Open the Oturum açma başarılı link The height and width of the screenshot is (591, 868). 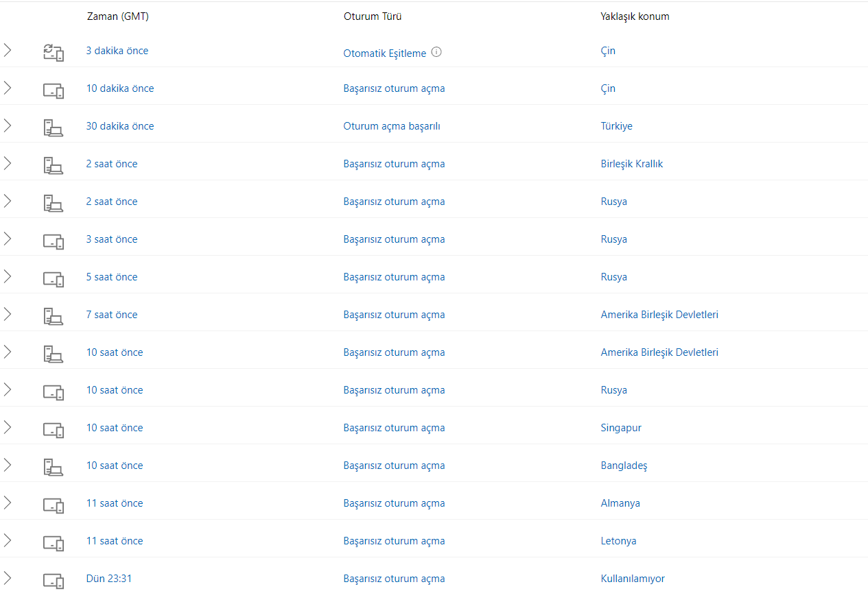click(392, 126)
